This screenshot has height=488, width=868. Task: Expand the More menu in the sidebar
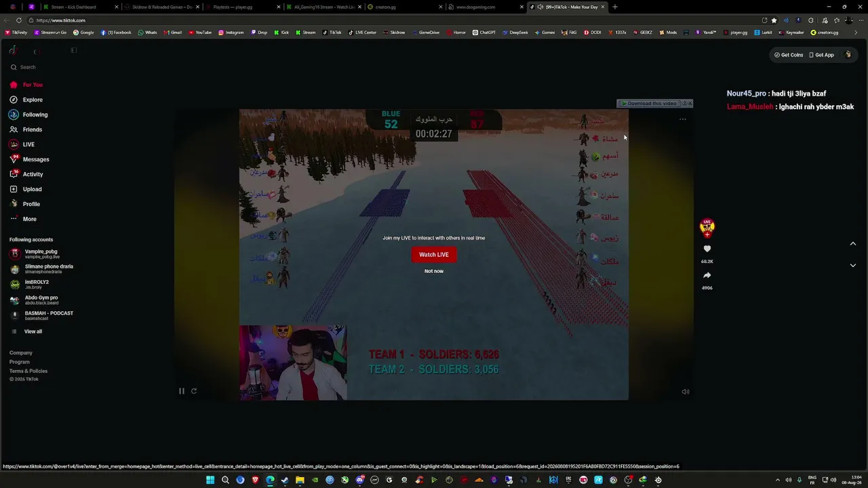23,219
